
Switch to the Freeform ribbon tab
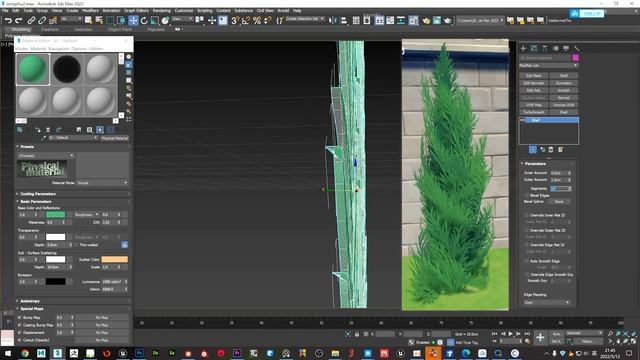point(50,29)
